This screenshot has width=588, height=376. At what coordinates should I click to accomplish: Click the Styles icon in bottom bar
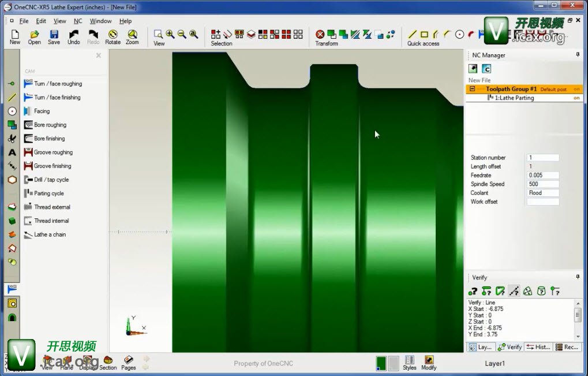pos(410,363)
